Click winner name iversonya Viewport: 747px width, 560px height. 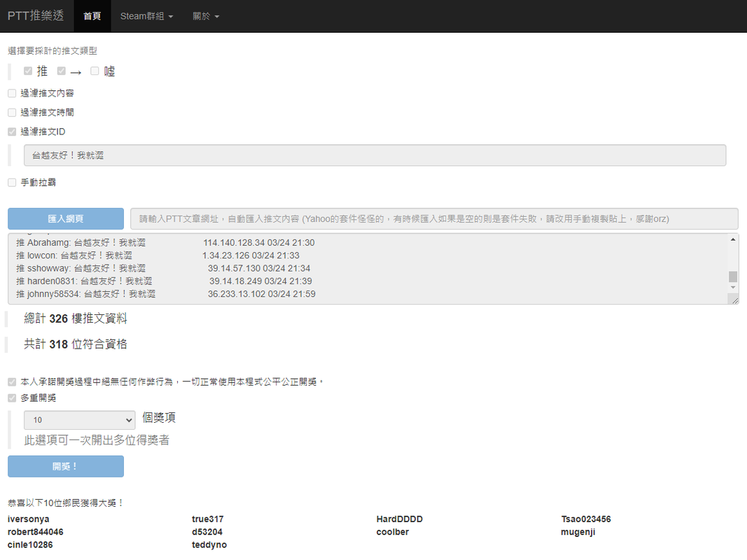[x=29, y=519]
